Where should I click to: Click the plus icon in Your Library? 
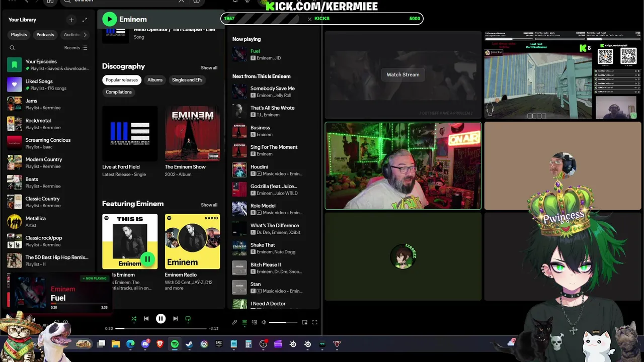71,20
